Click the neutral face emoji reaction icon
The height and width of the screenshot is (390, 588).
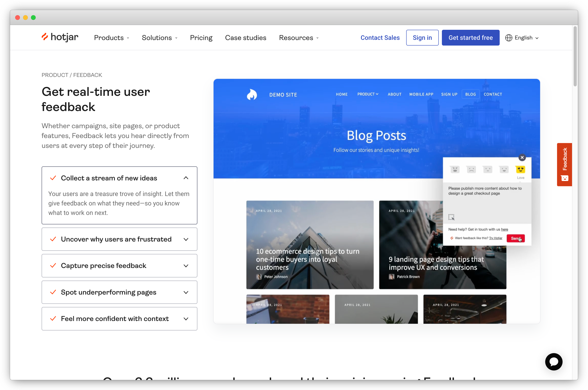click(x=487, y=169)
